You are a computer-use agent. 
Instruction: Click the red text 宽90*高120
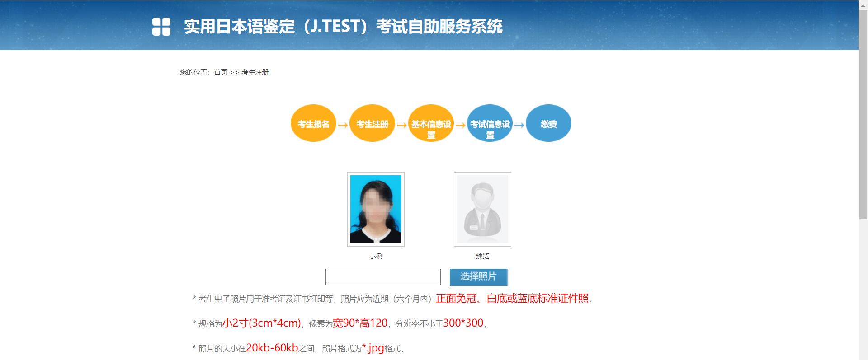click(360, 323)
